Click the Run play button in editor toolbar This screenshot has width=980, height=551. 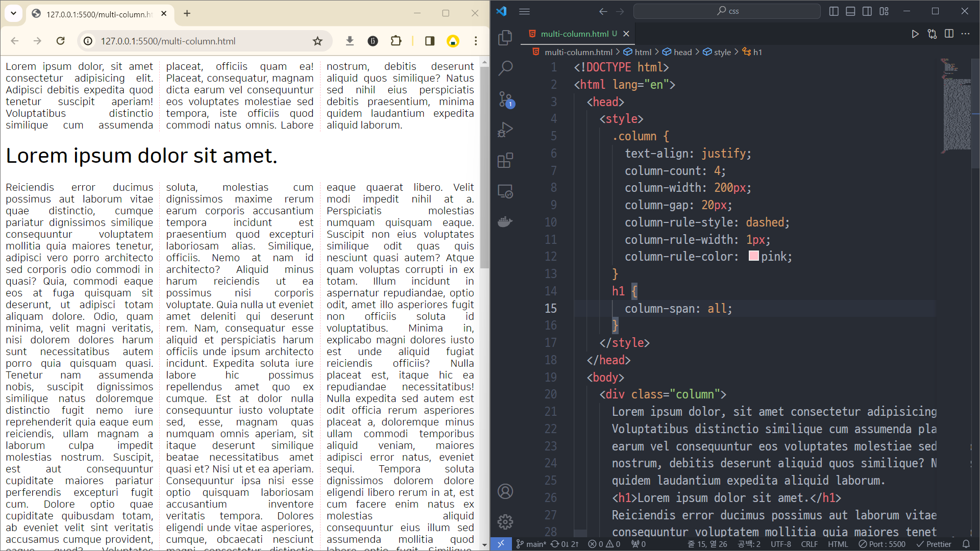(915, 34)
